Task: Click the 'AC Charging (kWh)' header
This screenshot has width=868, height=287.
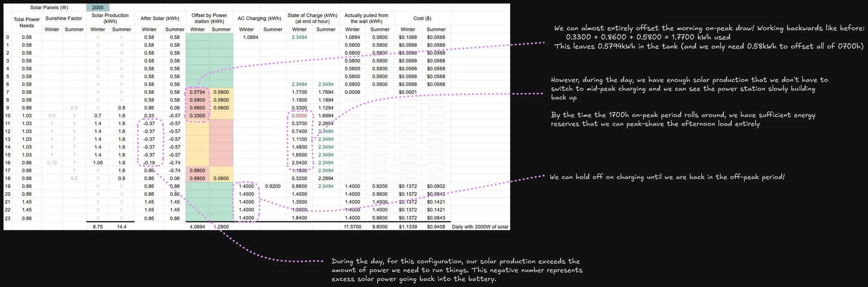Action: (x=259, y=18)
